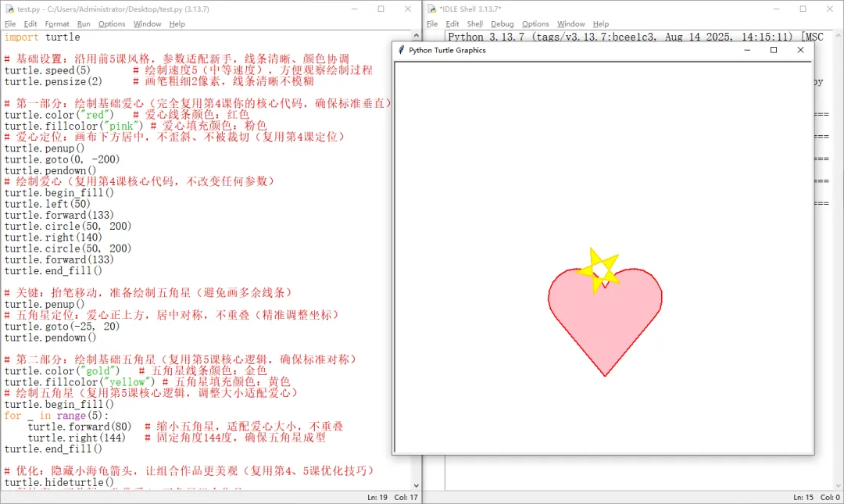Click the turtle.right(140) line
This screenshot has height=504, width=844.
click(53, 238)
